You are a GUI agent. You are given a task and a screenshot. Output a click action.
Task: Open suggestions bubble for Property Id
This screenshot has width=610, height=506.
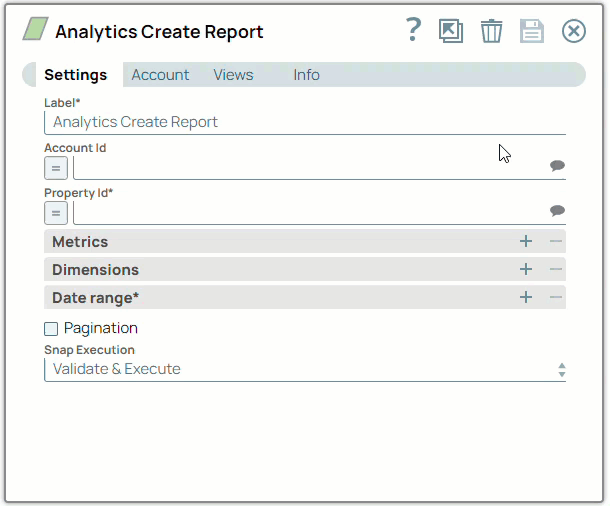click(557, 211)
